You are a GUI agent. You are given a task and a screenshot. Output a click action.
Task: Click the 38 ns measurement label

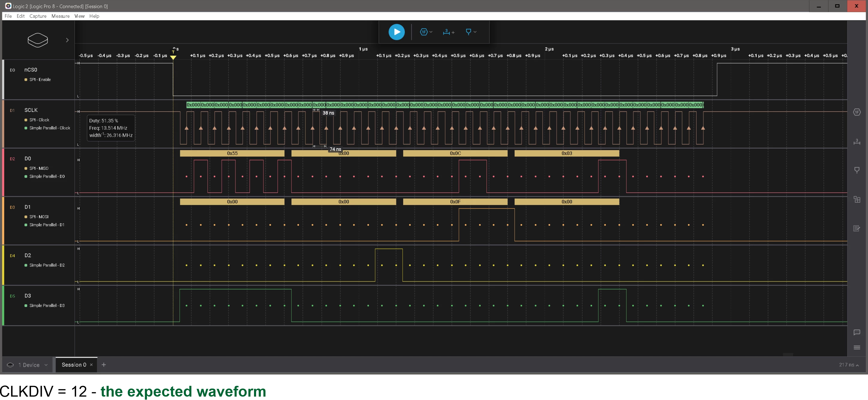(328, 113)
